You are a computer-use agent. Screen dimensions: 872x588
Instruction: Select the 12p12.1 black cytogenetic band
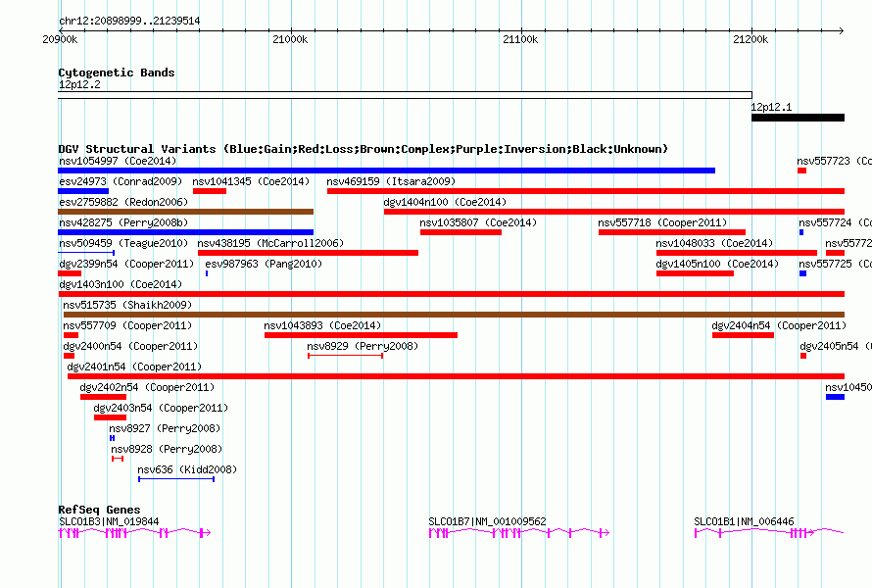click(799, 118)
